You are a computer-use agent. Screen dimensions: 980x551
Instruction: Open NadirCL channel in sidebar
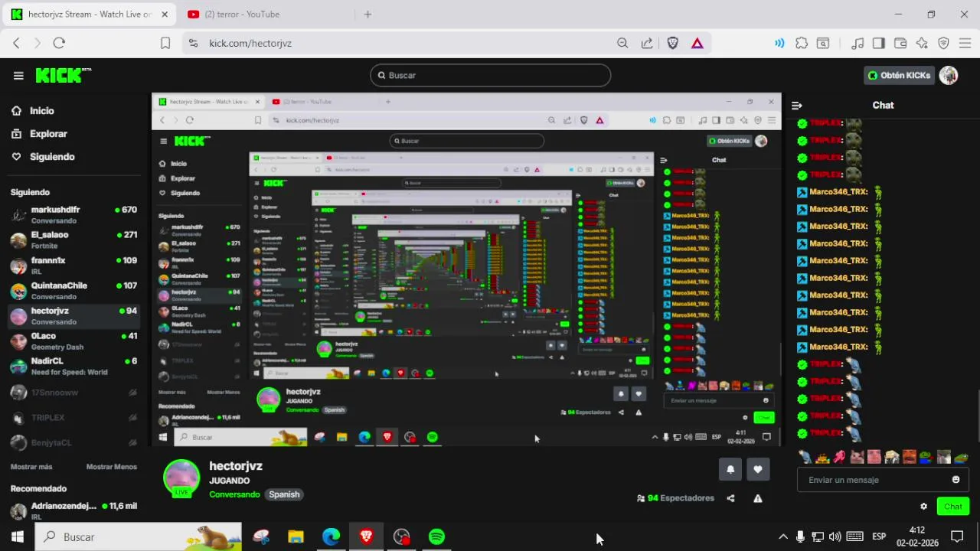pos(73,367)
